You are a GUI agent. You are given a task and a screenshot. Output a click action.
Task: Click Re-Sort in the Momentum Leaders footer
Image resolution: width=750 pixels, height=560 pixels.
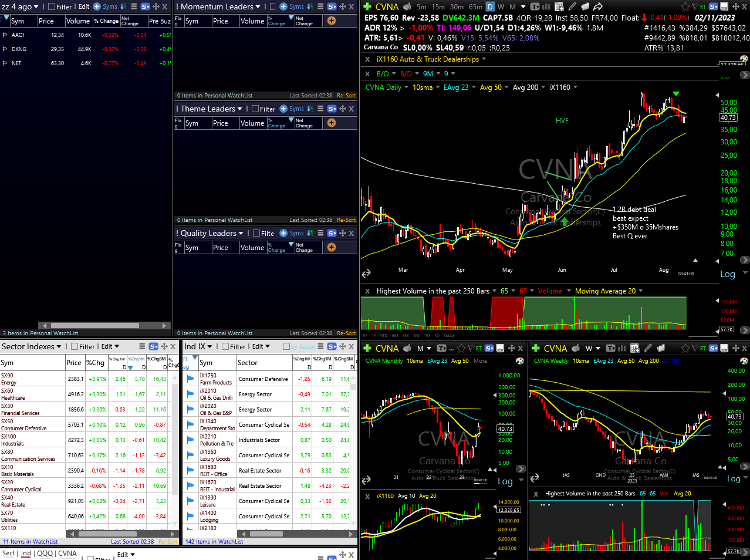pyautogui.click(x=346, y=96)
